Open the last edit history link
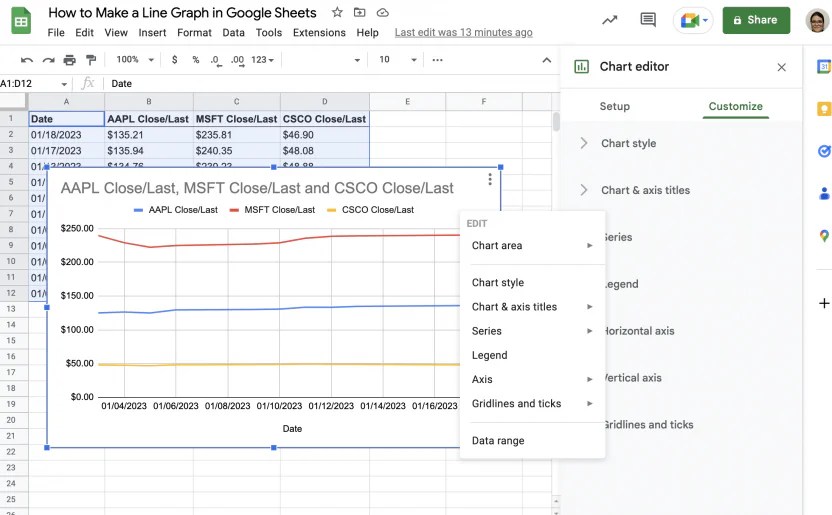 pyautogui.click(x=463, y=33)
